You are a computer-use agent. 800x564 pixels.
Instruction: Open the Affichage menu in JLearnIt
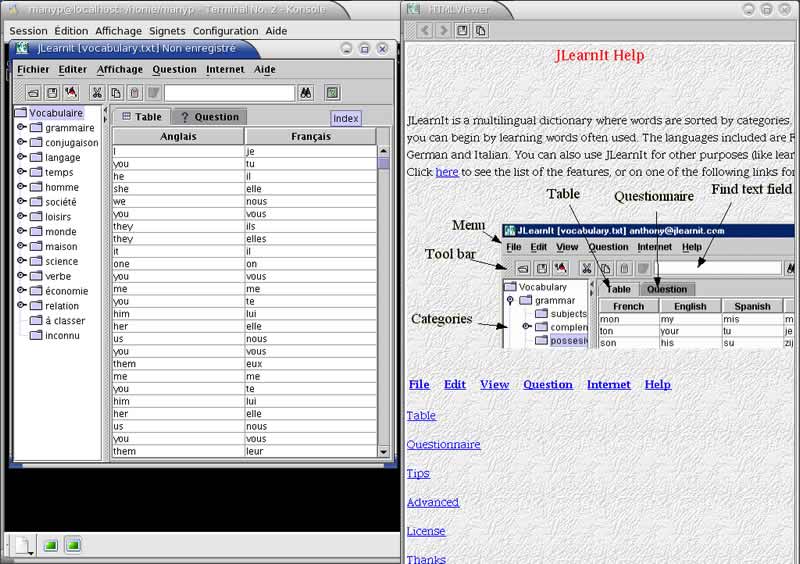[x=120, y=69]
